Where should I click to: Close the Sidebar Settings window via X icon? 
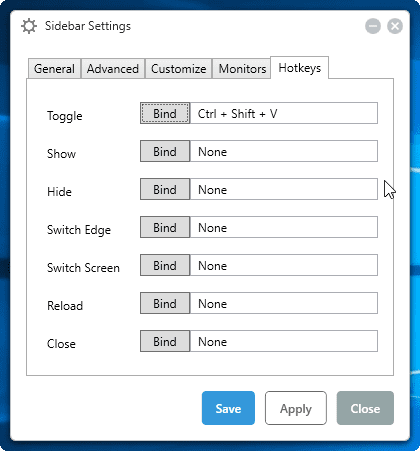pos(395,26)
